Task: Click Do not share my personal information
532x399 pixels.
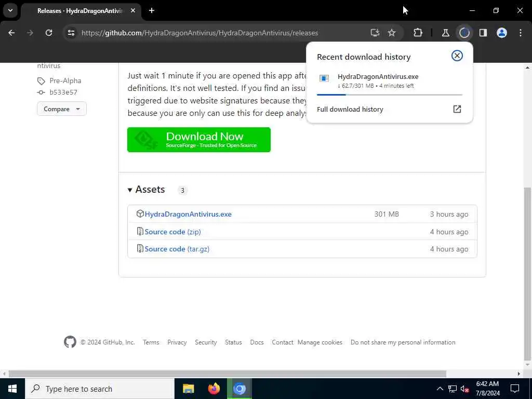Action: pos(403,342)
